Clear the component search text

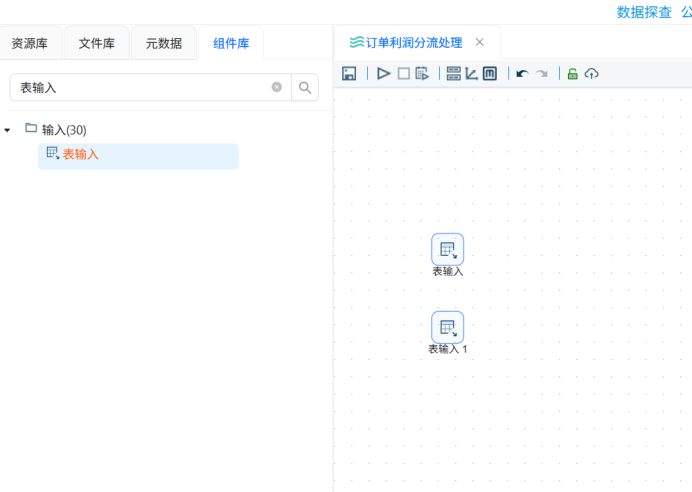click(x=277, y=87)
